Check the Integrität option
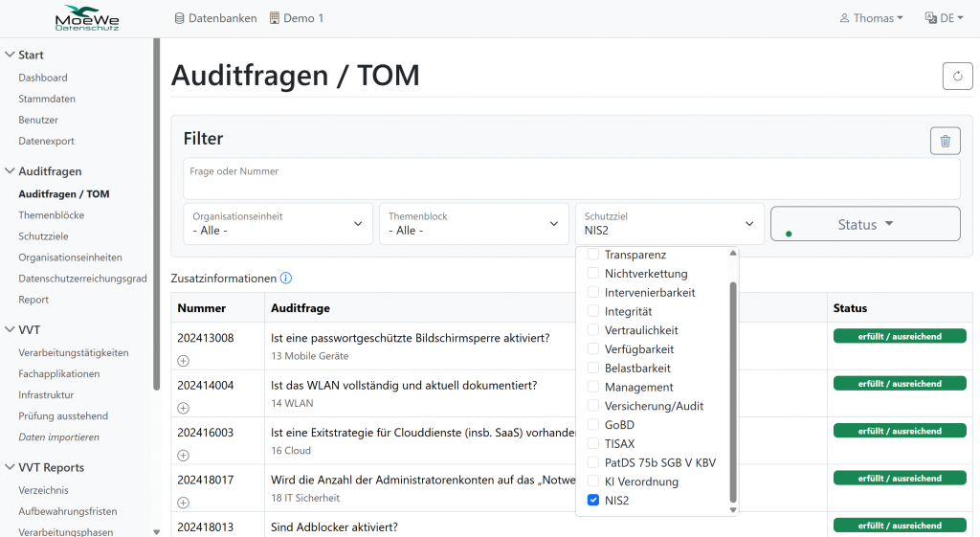This screenshot has width=980, height=537. click(593, 311)
